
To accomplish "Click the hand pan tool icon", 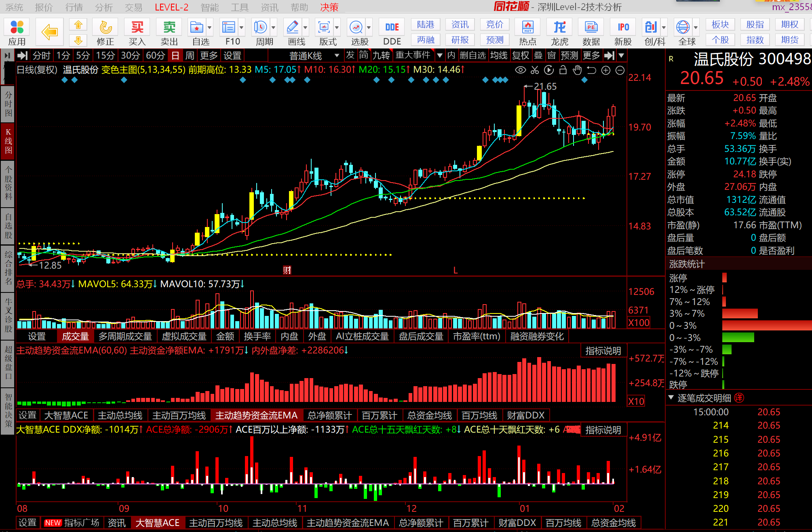I will [577, 70].
